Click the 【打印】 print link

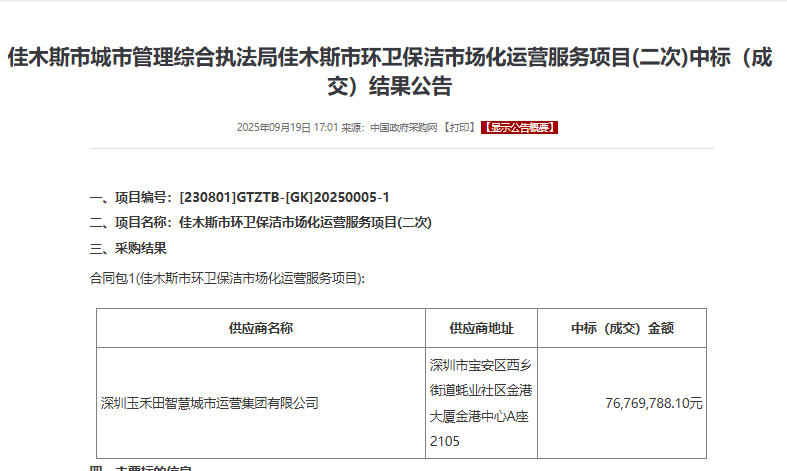point(460,128)
